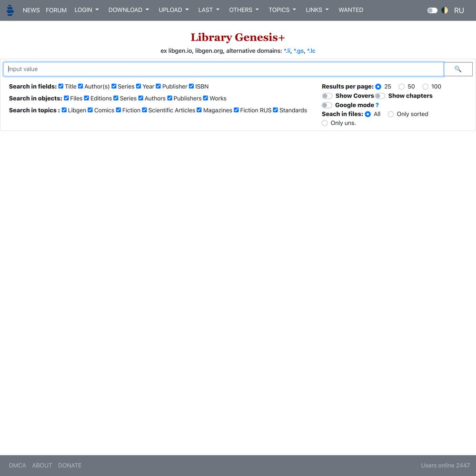Uncheck the Publishers object checkbox
This screenshot has width=476, height=476.
point(170,98)
